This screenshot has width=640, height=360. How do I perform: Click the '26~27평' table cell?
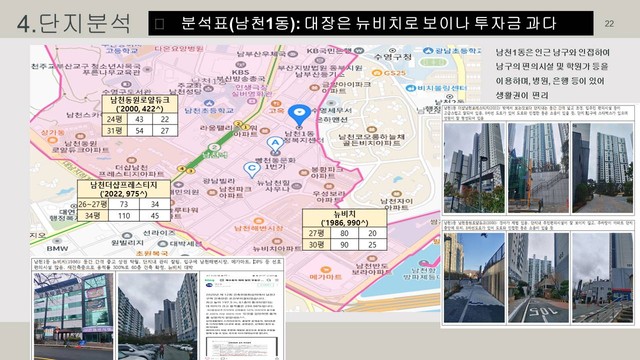point(93,204)
